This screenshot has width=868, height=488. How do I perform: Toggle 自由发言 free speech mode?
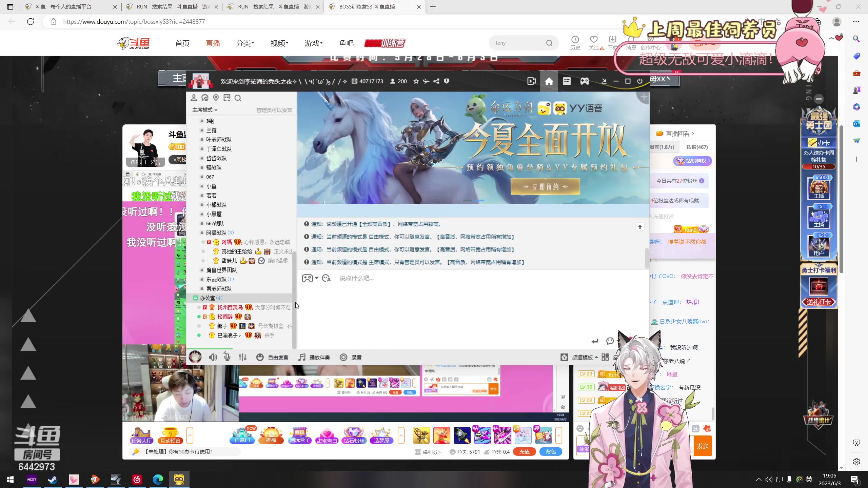click(x=272, y=357)
